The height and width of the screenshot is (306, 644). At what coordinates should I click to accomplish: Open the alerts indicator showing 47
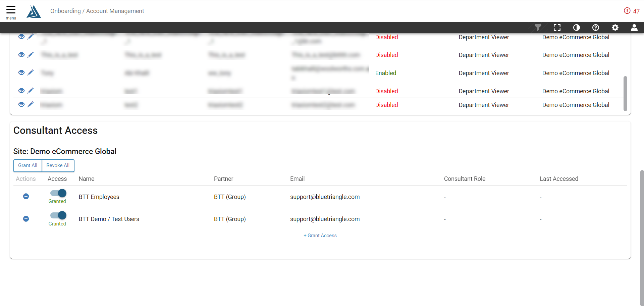coord(632,11)
